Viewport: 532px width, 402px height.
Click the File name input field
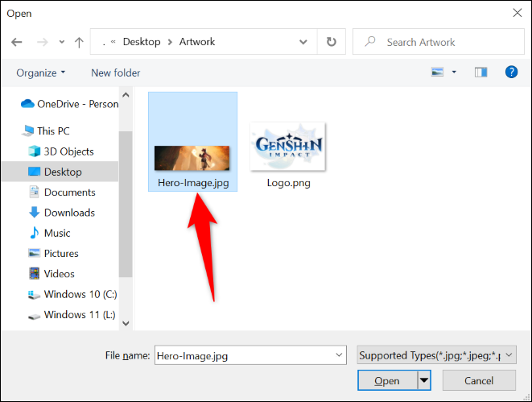(250, 355)
